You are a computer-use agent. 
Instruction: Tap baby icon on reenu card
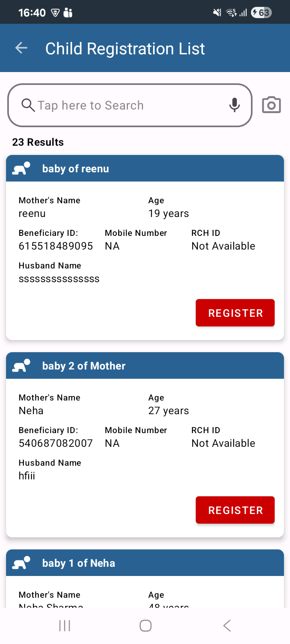21,168
